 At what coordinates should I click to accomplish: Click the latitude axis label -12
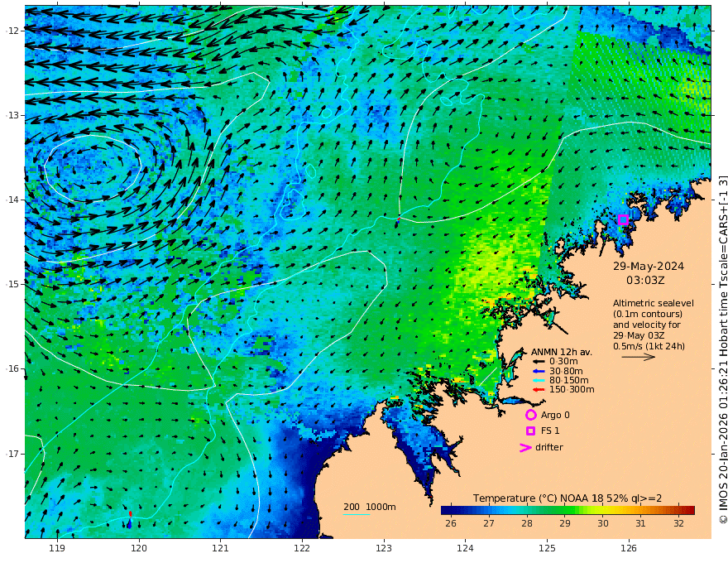(x=12, y=30)
